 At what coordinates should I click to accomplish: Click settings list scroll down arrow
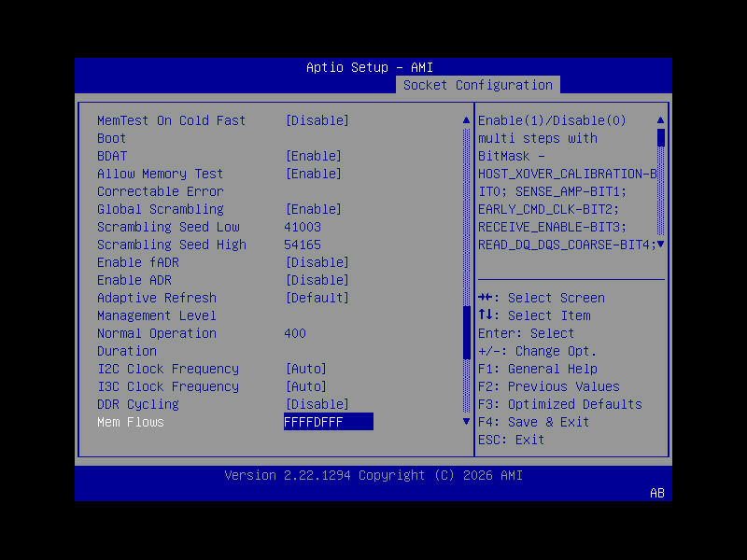(466, 422)
